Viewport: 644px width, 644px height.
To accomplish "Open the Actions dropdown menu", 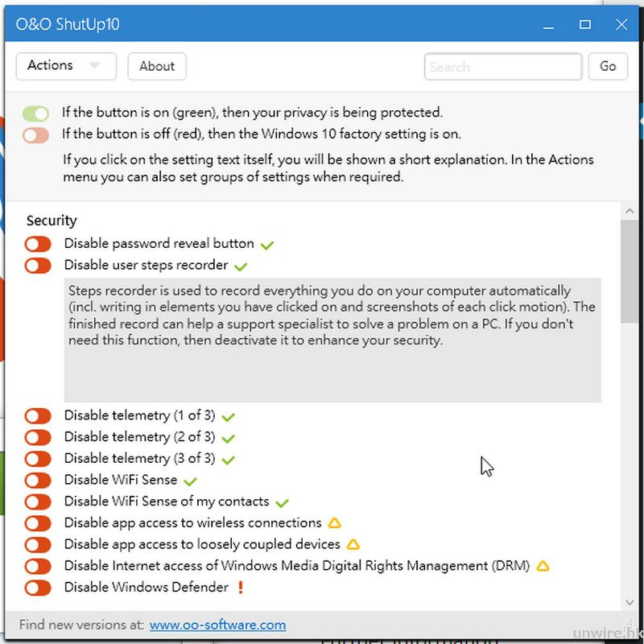I will point(66,66).
